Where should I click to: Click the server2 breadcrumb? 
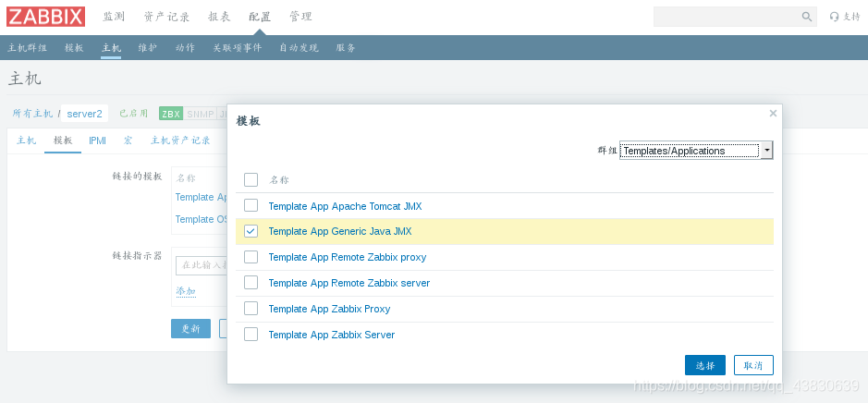84,114
